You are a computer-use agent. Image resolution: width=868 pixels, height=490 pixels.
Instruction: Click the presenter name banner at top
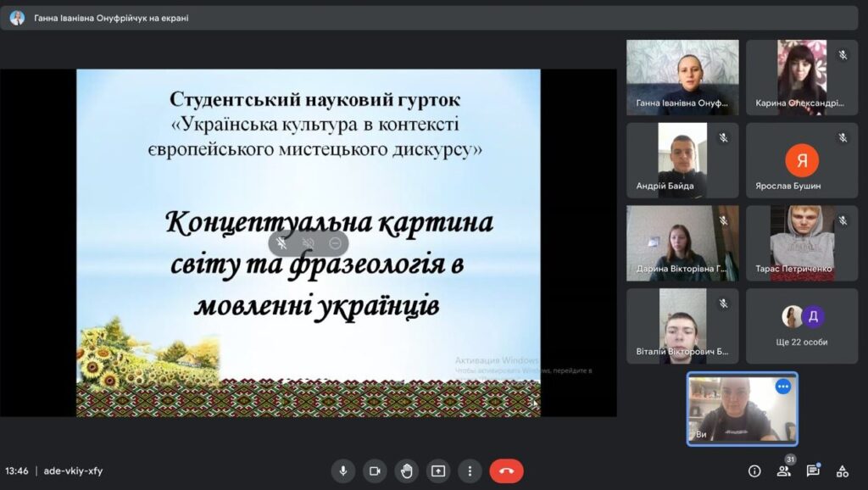click(x=110, y=18)
